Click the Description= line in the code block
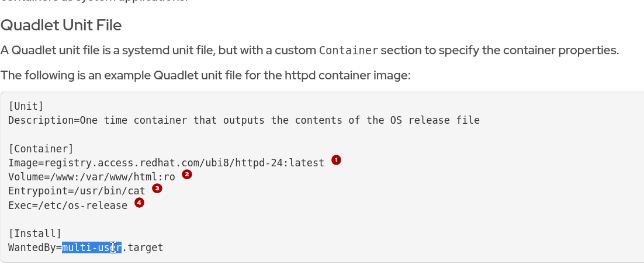Image resolution: width=644 pixels, height=272 pixels. (x=244, y=120)
